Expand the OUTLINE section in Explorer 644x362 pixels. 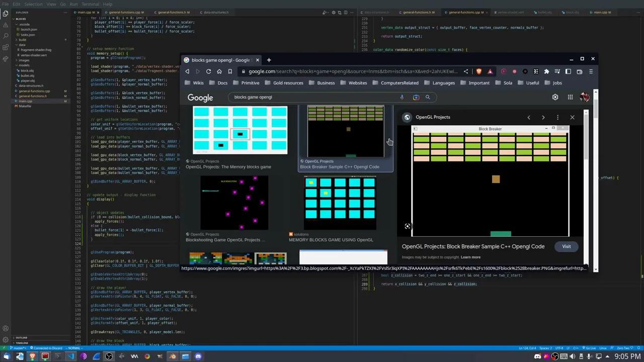21,338
